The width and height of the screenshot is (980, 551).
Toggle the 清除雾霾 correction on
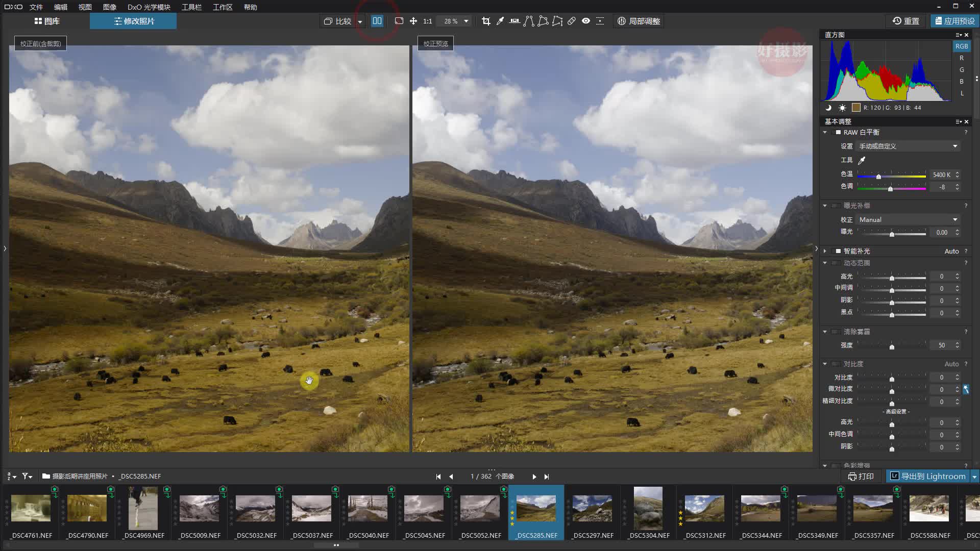836,332
